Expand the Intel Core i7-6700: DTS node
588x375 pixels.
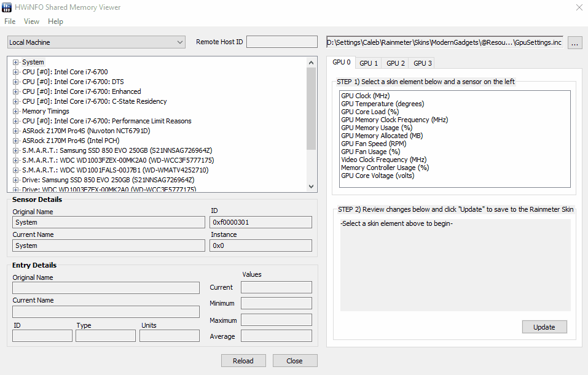tap(15, 82)
